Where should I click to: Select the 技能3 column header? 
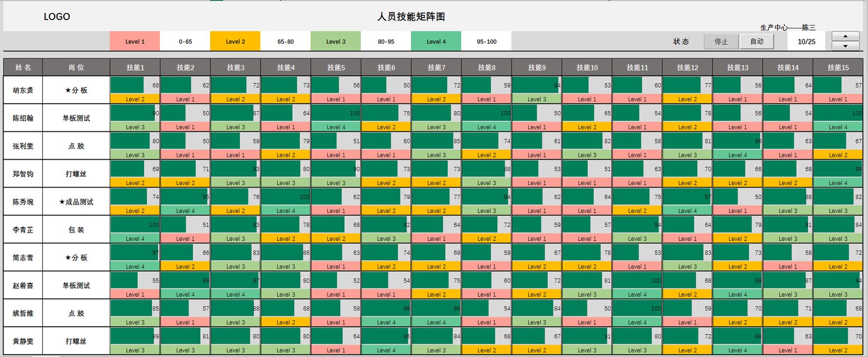pyautogui.click(x=236, y=67)
